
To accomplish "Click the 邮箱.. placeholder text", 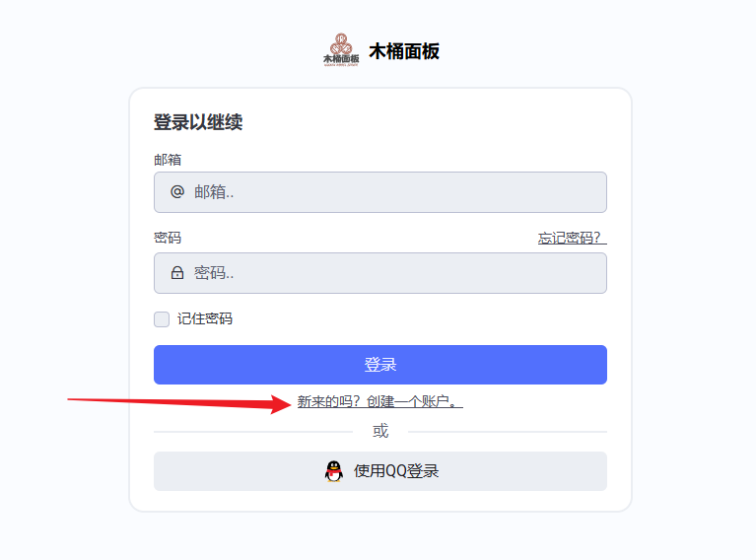I will (x=214, y=192).
